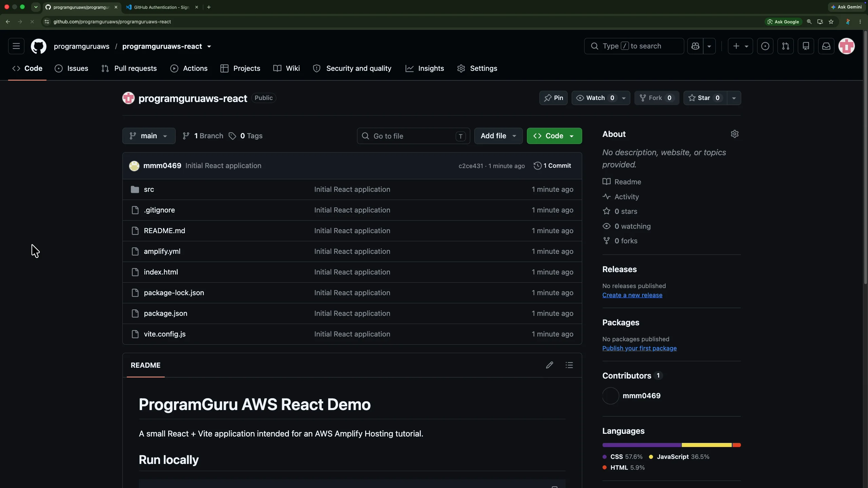Focus the Type / to search field
The height and width of the screenshot is (488, 868).
pyautogui.click(x=634, y=46)
